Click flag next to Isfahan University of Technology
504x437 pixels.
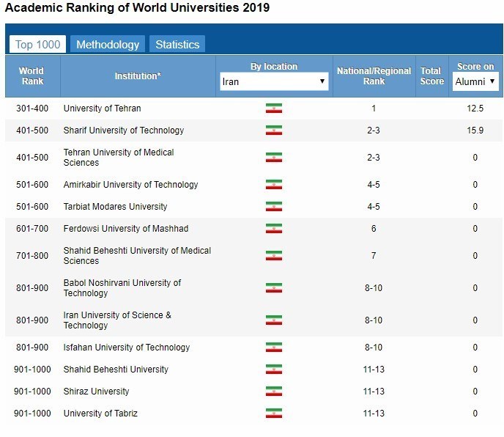click(273, 348)
